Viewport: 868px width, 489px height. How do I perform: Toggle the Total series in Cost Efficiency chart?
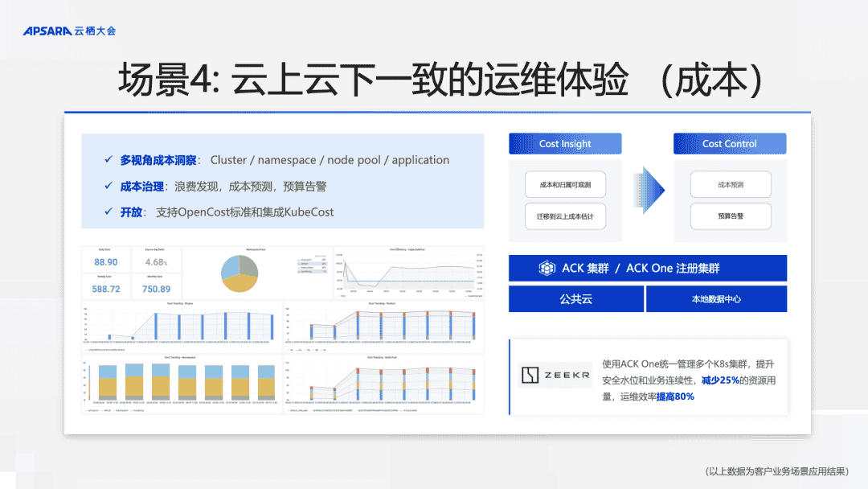click(343, 296)
